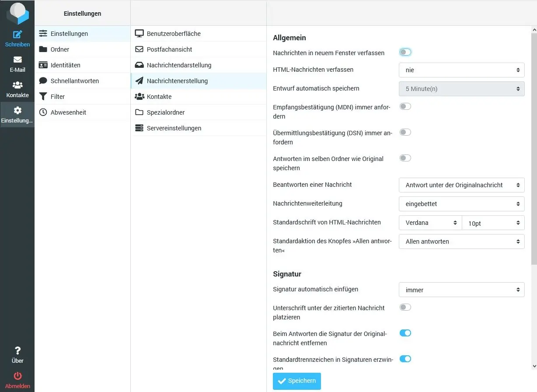Image resolution: width=537 pixels, height=392 pixels.
Task: Switch to the Postfachansicht settings tab
Action: point(170,49)
